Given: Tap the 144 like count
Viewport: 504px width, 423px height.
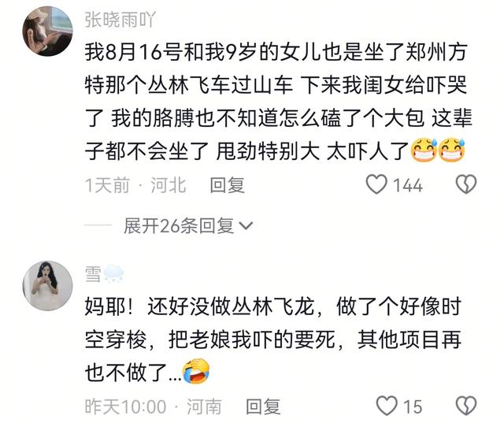Looking at the screenshot, I should tap(408, 185).
